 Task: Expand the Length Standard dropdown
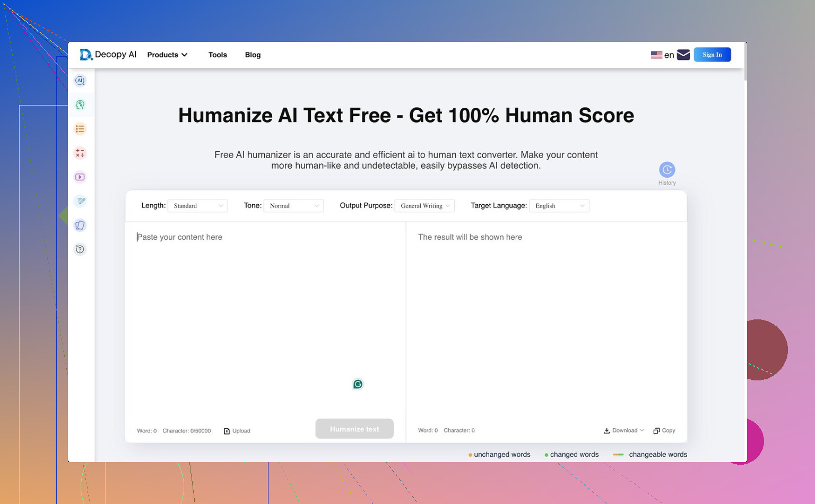click(x=198, y=206)
